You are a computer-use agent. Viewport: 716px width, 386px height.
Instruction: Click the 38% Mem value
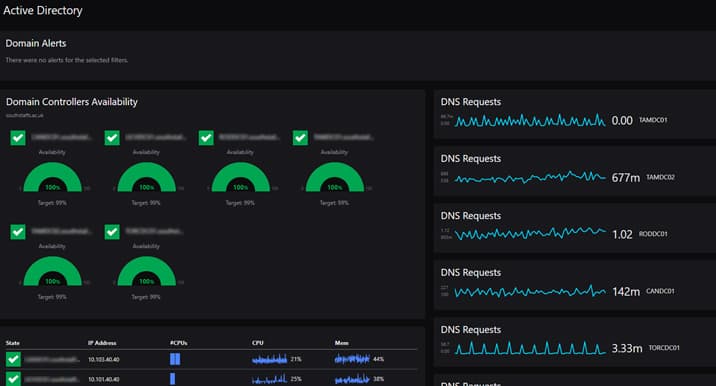379,379
